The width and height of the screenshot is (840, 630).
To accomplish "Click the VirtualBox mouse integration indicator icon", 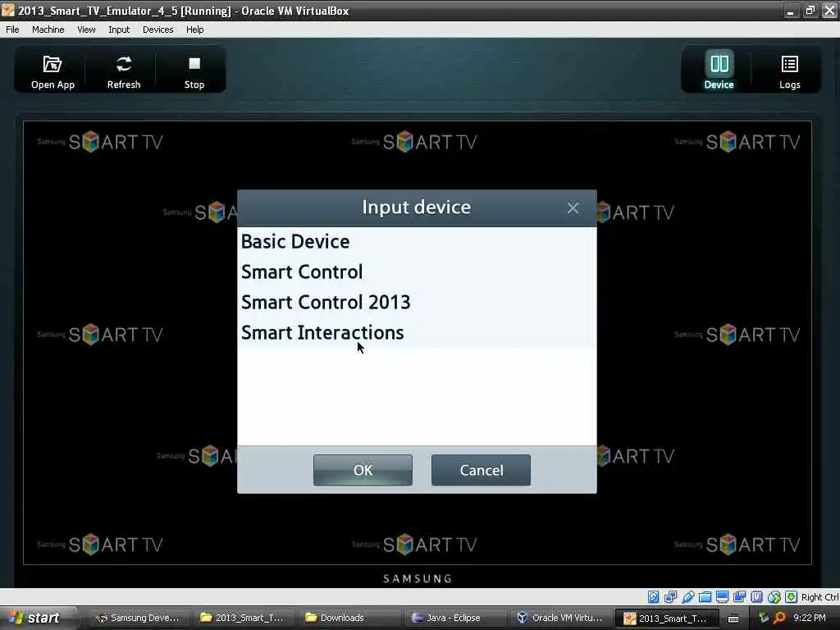I will (774, 597).
